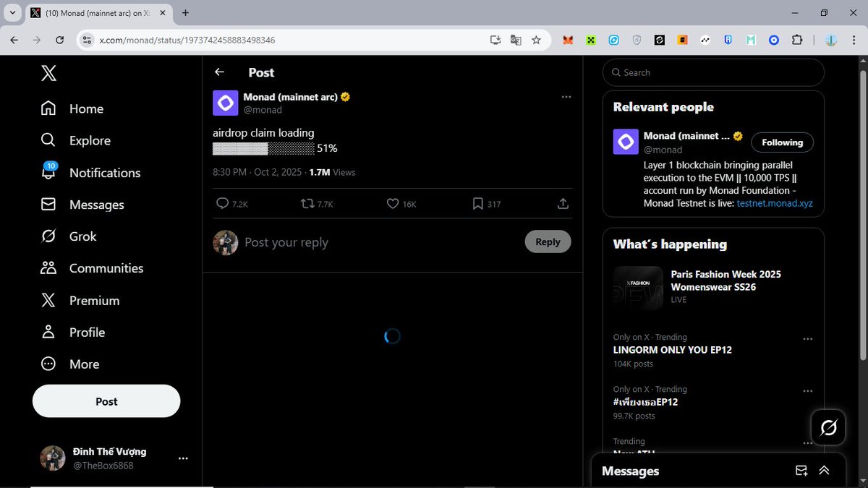This screenshot has height=488, width=868.
Task: Click the gray Reply button
Action: coord(548,242)
